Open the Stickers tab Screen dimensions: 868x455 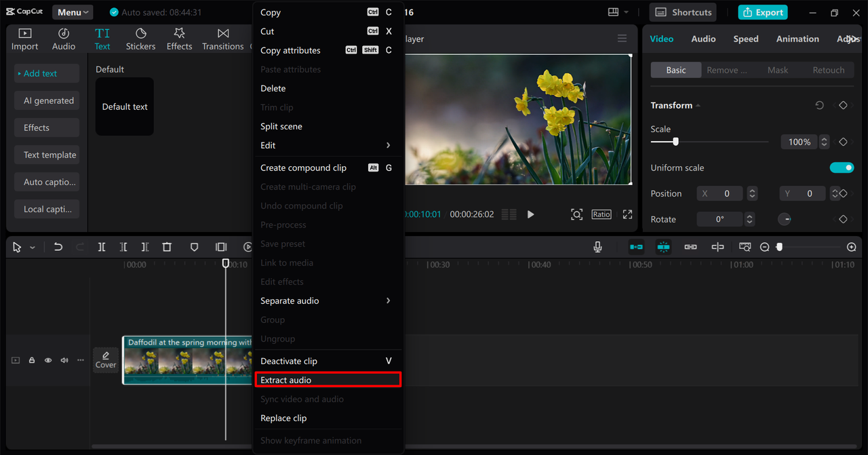140,39
